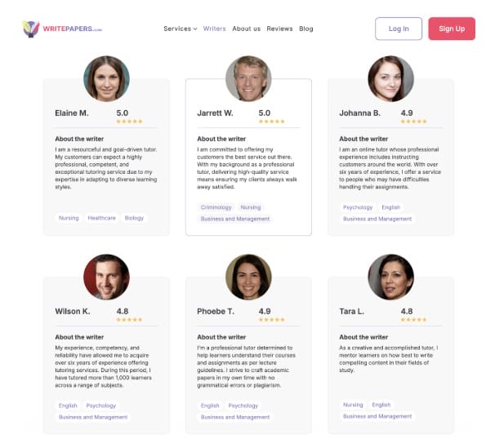Select the Criminology tag on Jarrett's card
Viewport: 495px width, 448px height.
pyautogui.click(x=216, y=207)
